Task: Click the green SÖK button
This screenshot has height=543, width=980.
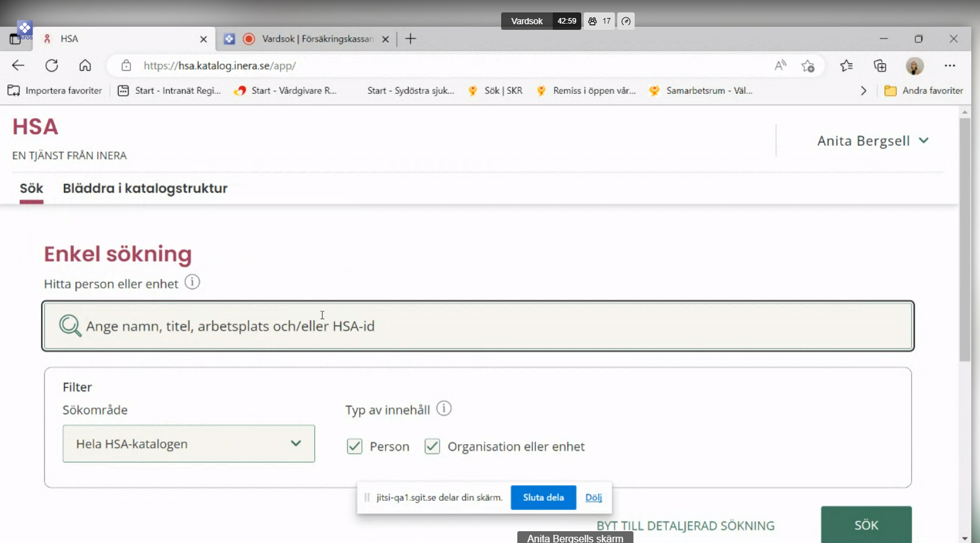Action: click(866, 525)
